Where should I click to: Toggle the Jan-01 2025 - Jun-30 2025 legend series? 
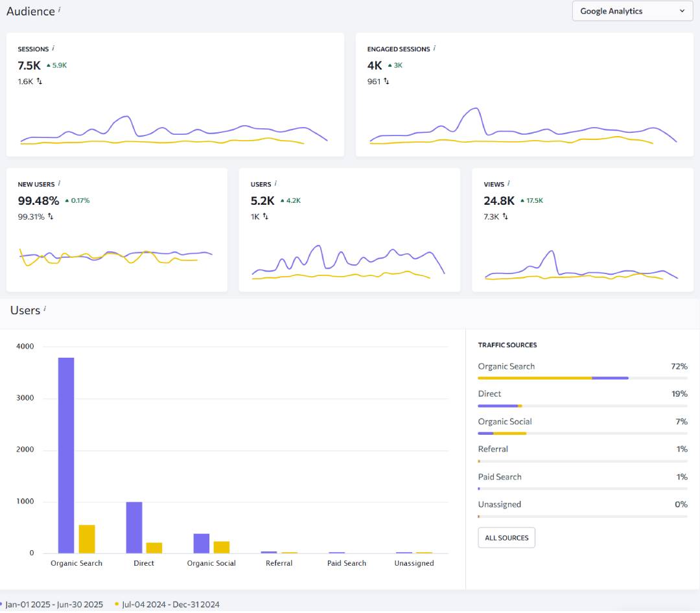[x=53, y=605]
